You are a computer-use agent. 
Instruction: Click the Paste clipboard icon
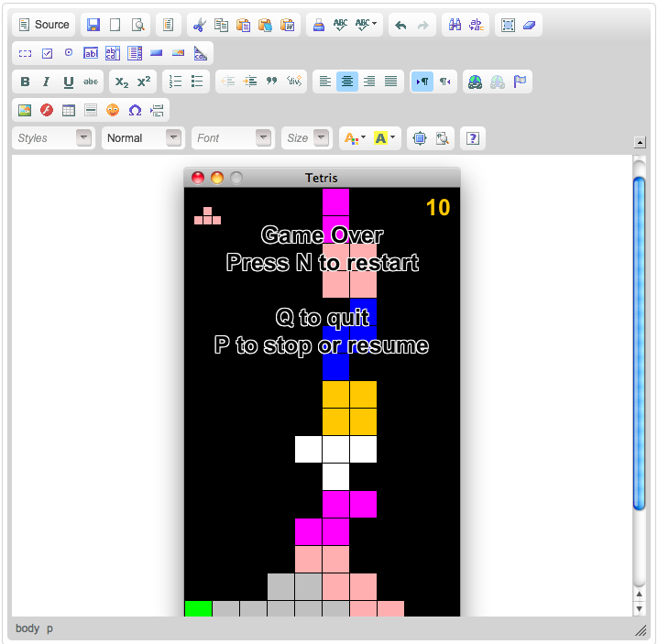(243, 25)
